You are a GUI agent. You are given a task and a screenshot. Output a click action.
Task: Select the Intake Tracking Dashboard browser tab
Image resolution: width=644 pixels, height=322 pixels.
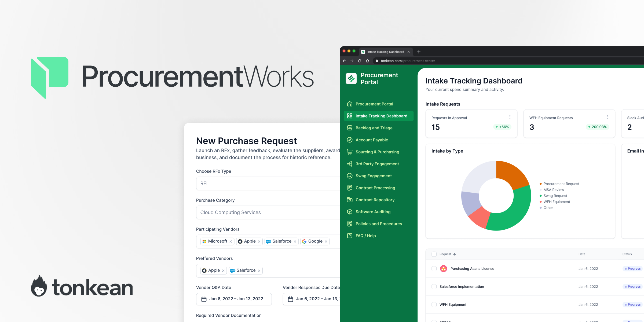click(386, 52)
